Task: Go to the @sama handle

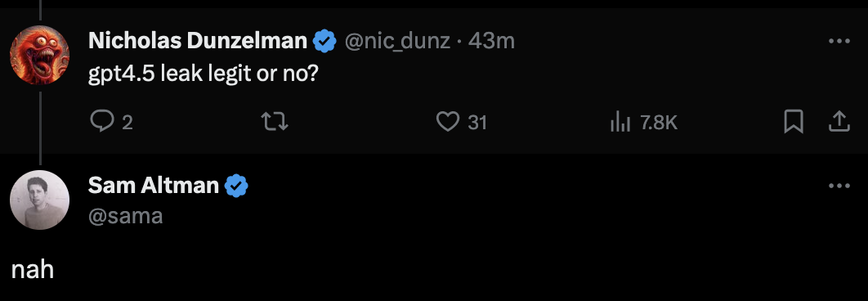Action: tap(126, 216)
